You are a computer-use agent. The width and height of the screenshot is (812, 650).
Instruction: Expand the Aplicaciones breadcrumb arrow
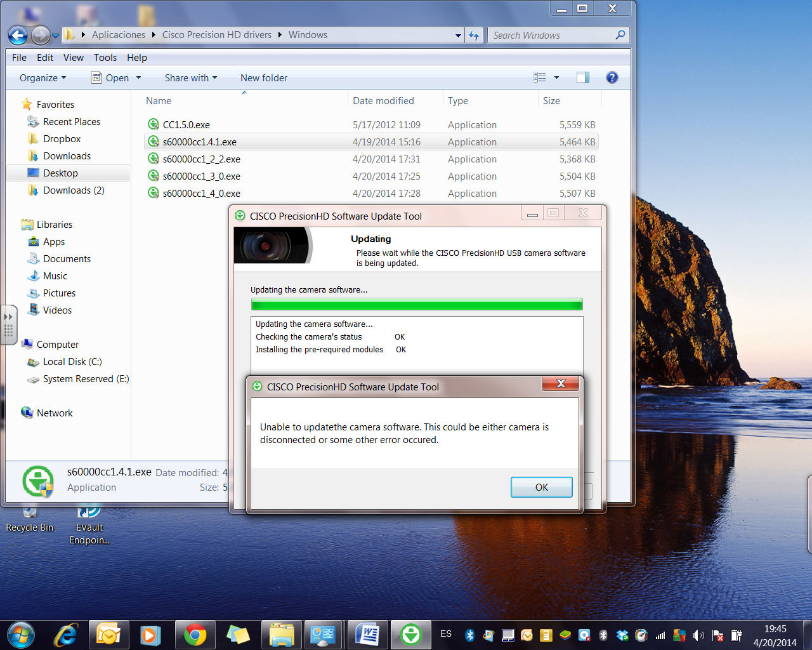point(154,35)
